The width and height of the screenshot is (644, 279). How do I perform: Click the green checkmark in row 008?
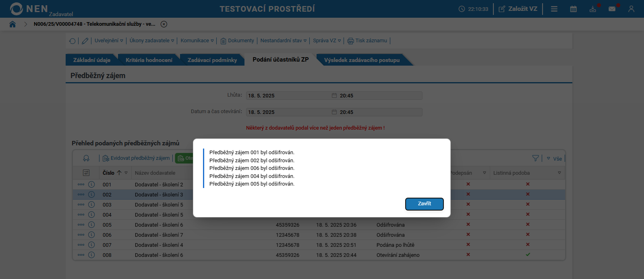point(528,254)
